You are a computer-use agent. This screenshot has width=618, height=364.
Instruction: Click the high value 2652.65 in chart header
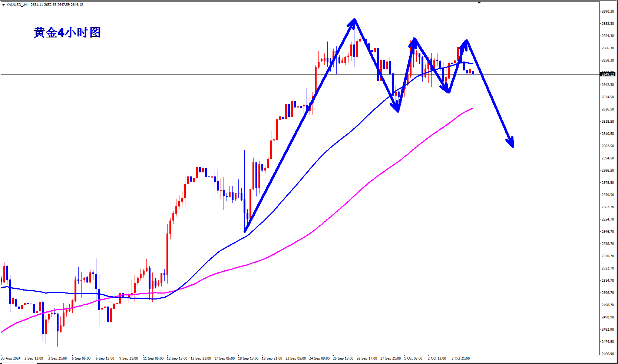pos(50,5)
